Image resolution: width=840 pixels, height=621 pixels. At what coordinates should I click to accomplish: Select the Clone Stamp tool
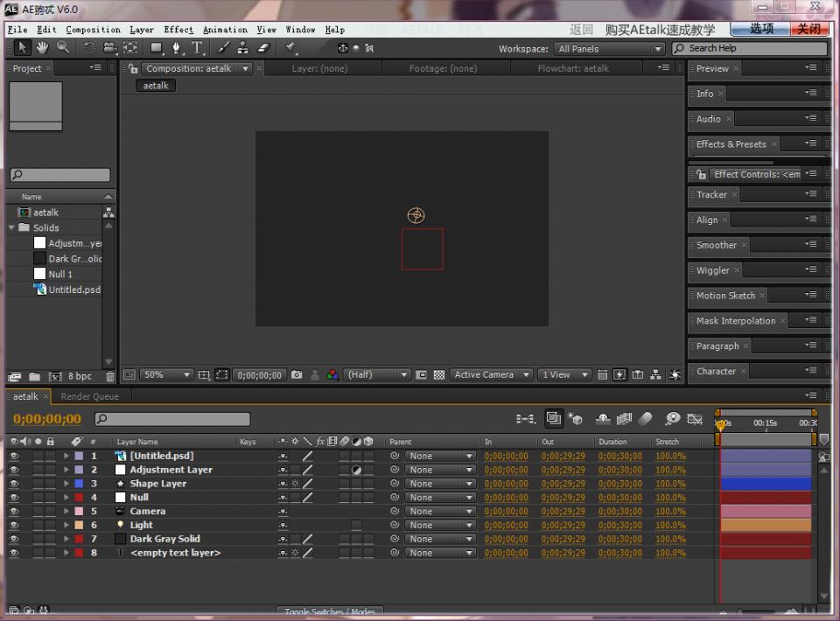tap(243, 48)
